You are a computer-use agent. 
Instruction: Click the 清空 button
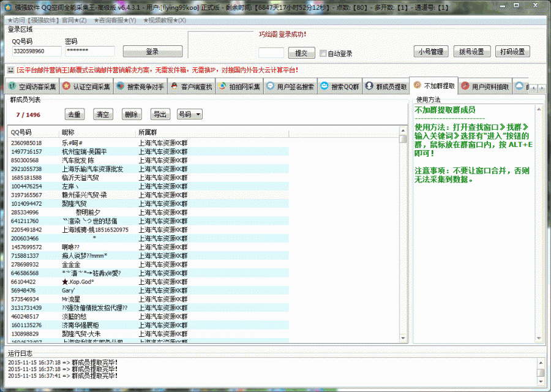click(103, 115)
